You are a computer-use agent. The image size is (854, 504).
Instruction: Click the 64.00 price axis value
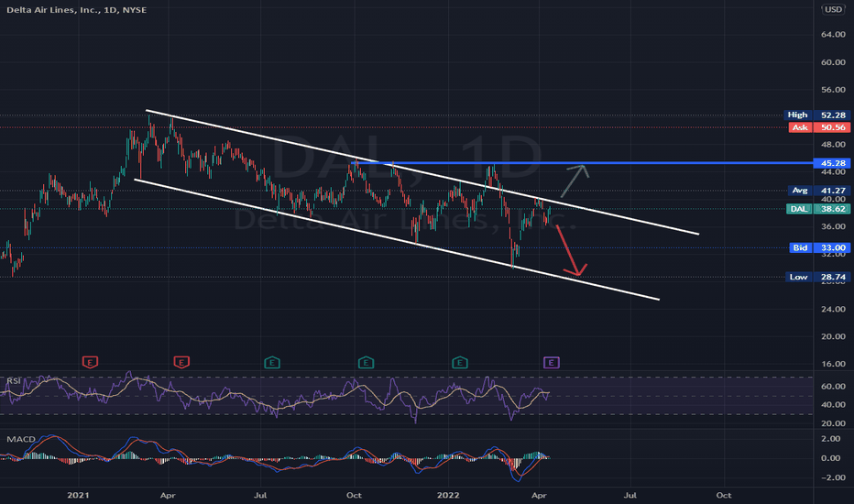point(833,34)
